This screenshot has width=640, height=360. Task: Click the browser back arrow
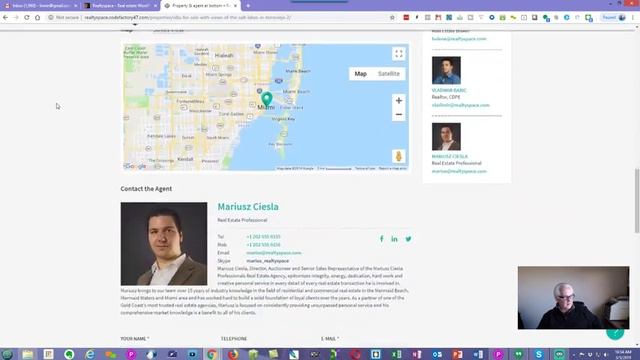[5, 18]
